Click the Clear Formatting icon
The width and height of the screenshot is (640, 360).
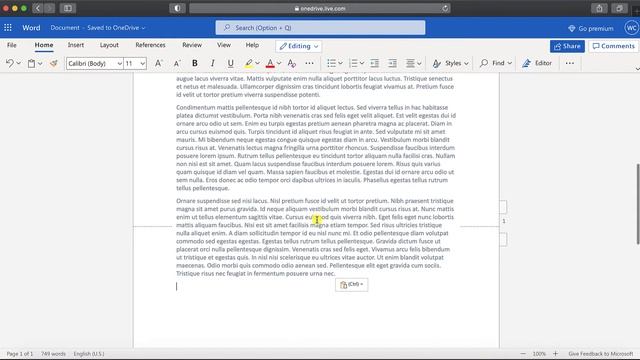coord(291,63)
